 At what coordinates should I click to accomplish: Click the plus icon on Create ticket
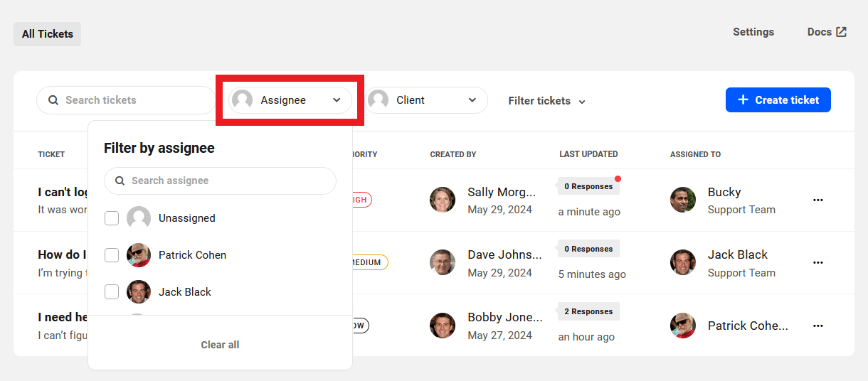[743, 100]
